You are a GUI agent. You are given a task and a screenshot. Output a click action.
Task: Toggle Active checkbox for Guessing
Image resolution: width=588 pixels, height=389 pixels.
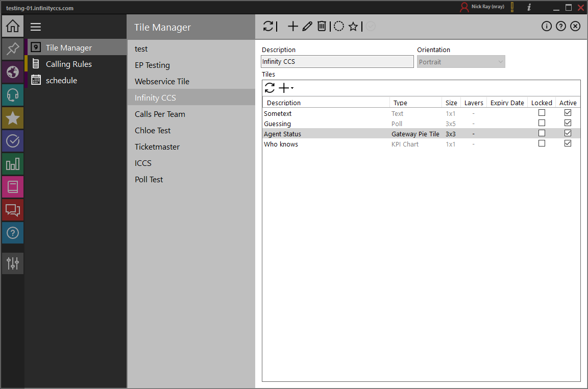click(x=568, y=123)
